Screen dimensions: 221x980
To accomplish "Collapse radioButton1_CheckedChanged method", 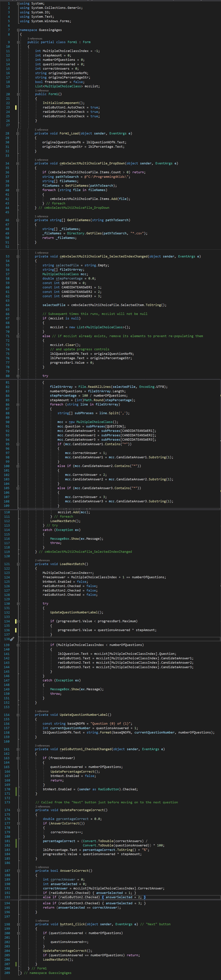I will coord(18,749).
